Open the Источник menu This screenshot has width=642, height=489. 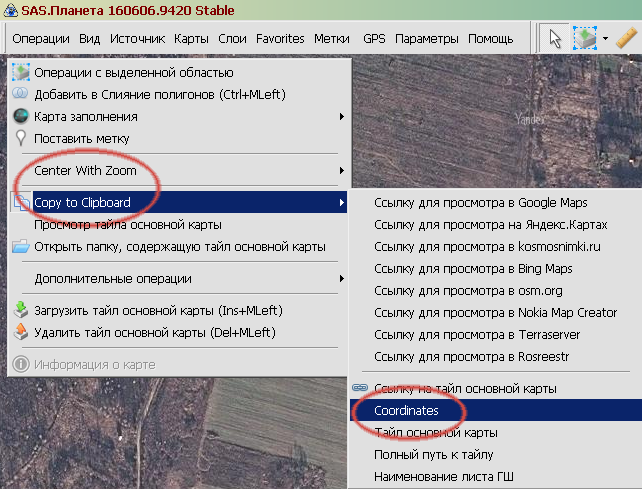coord(137,39)
